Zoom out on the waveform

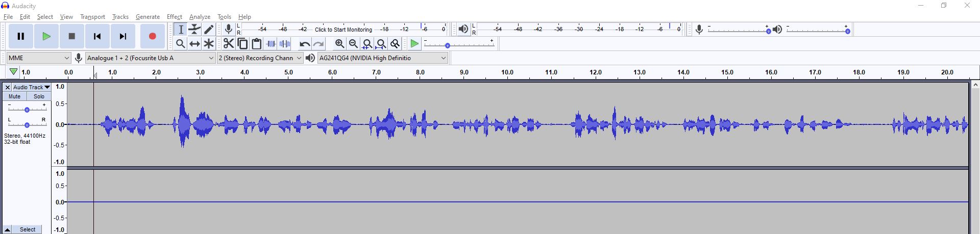point(353,44)
